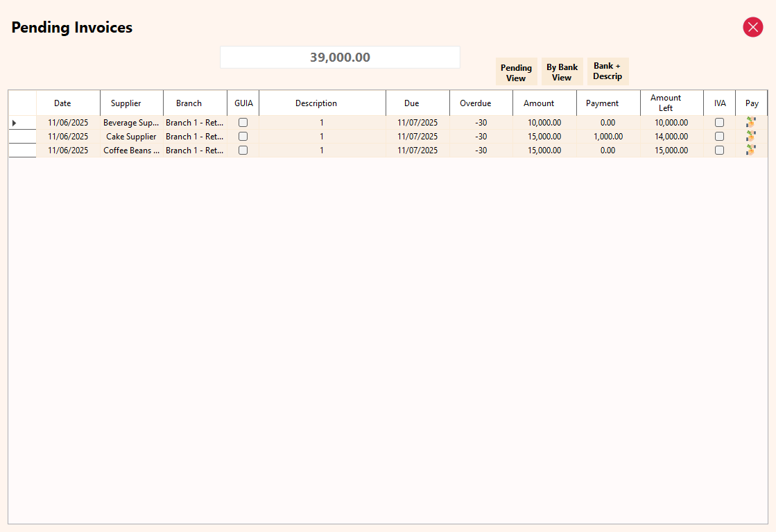Image resolution: width=776 pixels, height=532 pixels.
Task: Click the IVA column header
Action: 720,103
